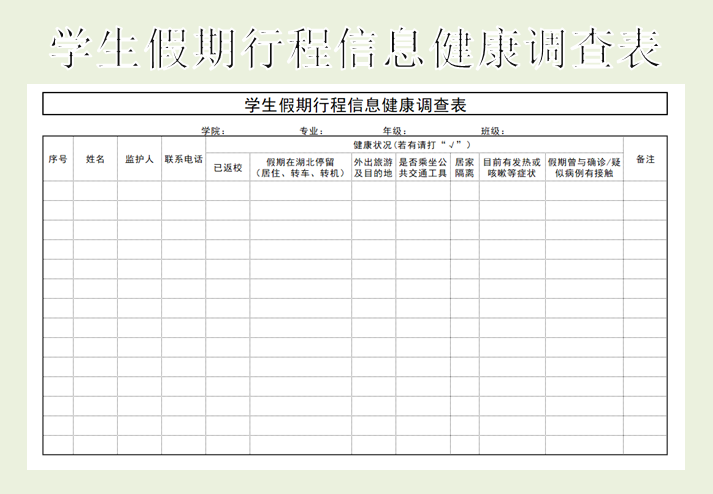Click the 假期在湖北停留 column header
Screen dimensions: 713x494
point(300,167)
